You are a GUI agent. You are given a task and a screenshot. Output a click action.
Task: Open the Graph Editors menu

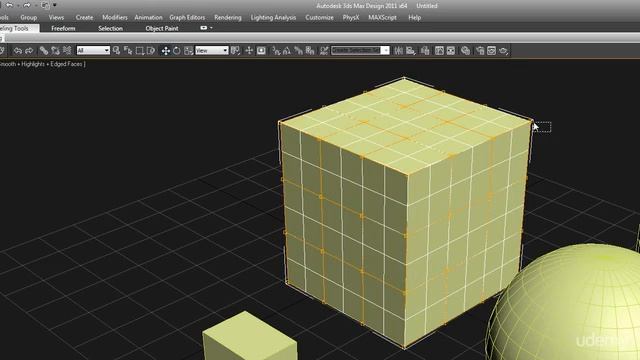187,18
